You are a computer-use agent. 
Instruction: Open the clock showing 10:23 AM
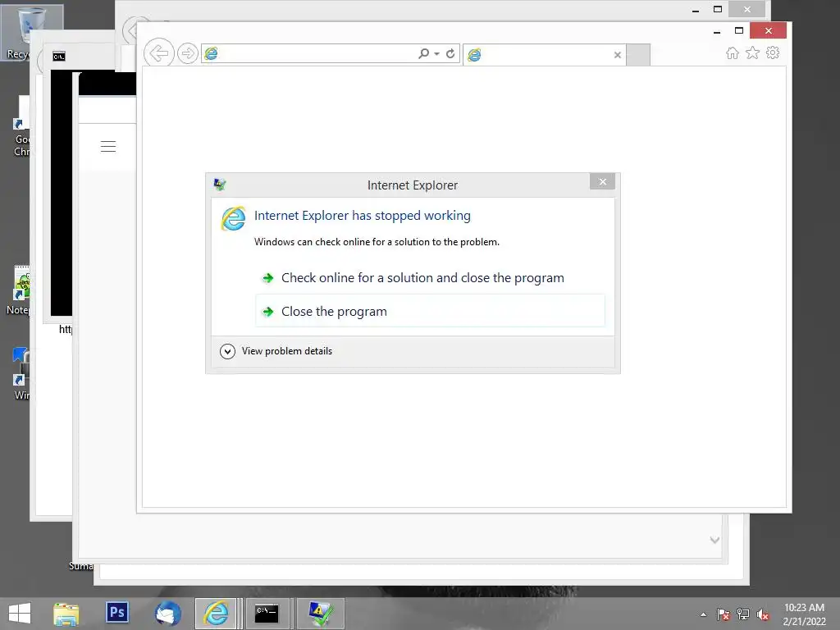click(x=804, y=614)
